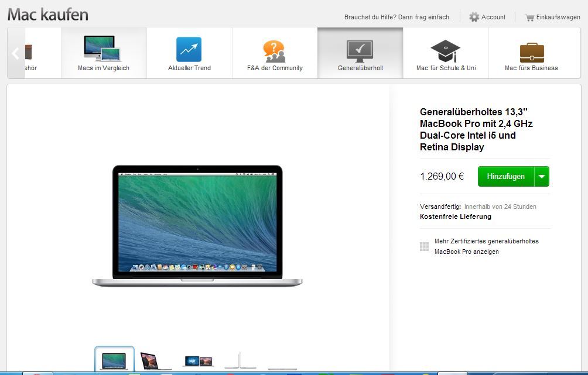Open the Einkaufswagen link
Screen dimensions: 588x375
point(558,17)
